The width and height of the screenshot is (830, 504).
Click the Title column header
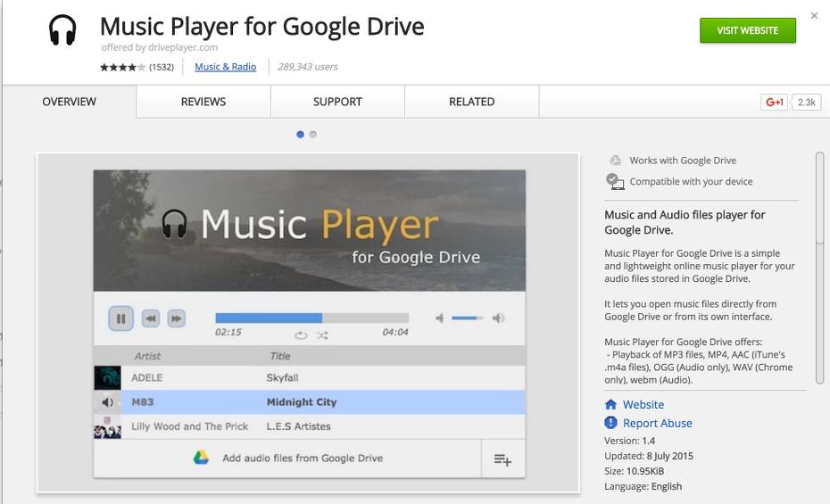[x=280, y=356]
